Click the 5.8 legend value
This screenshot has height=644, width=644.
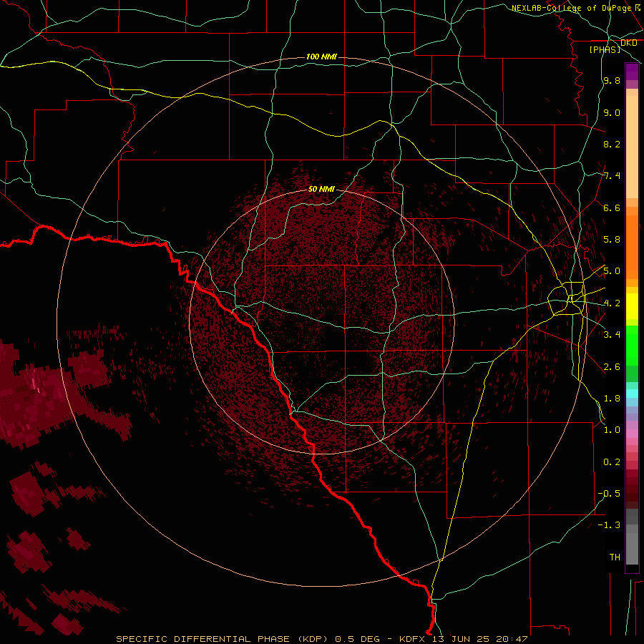point(612,240)
